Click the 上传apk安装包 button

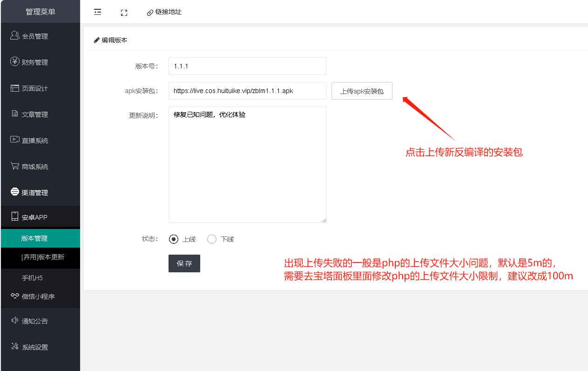point(362,91)
